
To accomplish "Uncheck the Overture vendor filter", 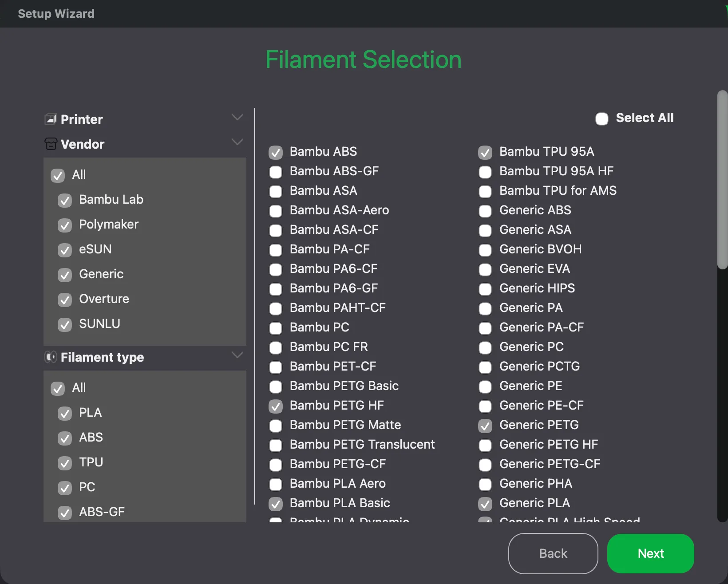I will point(65,300).
